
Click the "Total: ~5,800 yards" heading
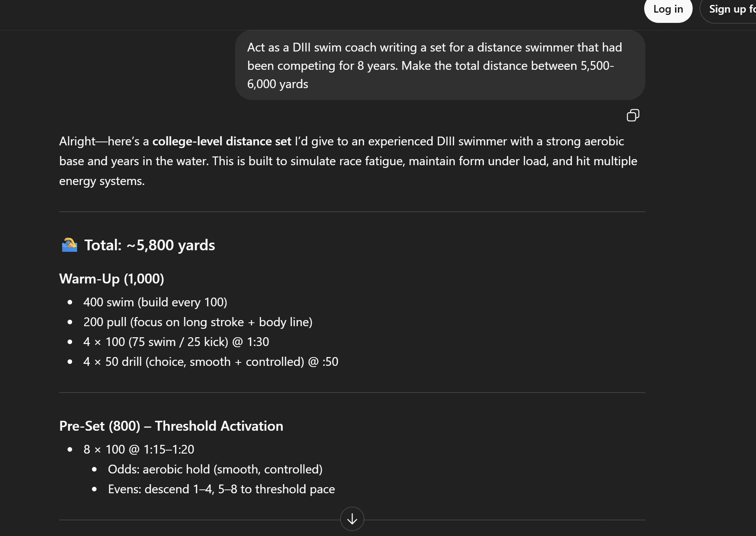point(149,245)
